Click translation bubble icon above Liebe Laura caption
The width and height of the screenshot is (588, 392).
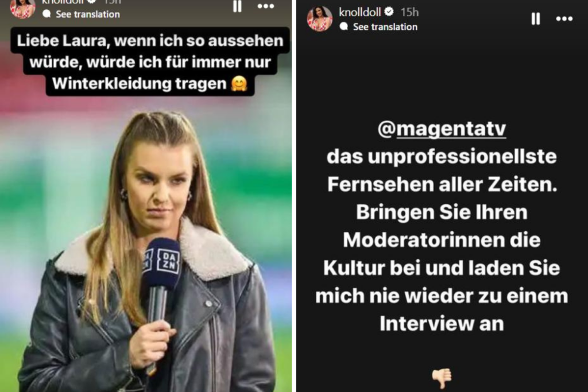click(47, 14)
